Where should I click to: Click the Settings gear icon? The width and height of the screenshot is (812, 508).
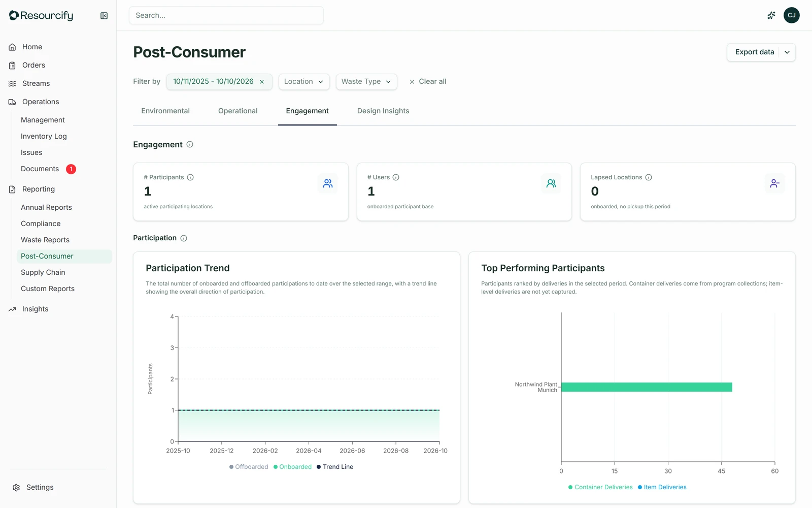(16, 487)
